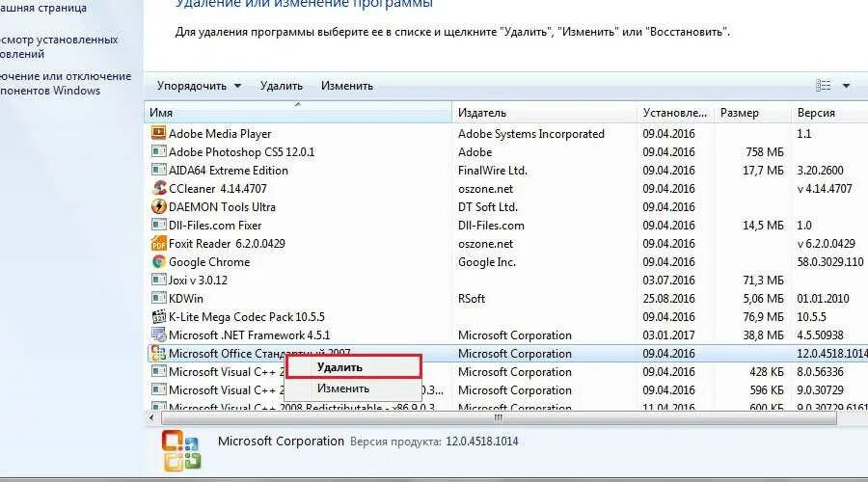The image size is (868, 482).
Task: Select CCleaner 4.14.4707 entry
Action: click(218, 188)
